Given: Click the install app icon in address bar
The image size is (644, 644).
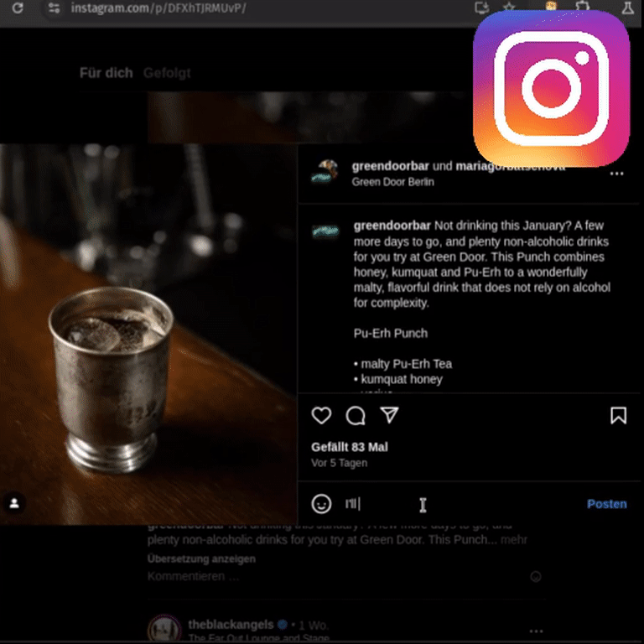Looking at the screenshot, I should click(482, 8).
